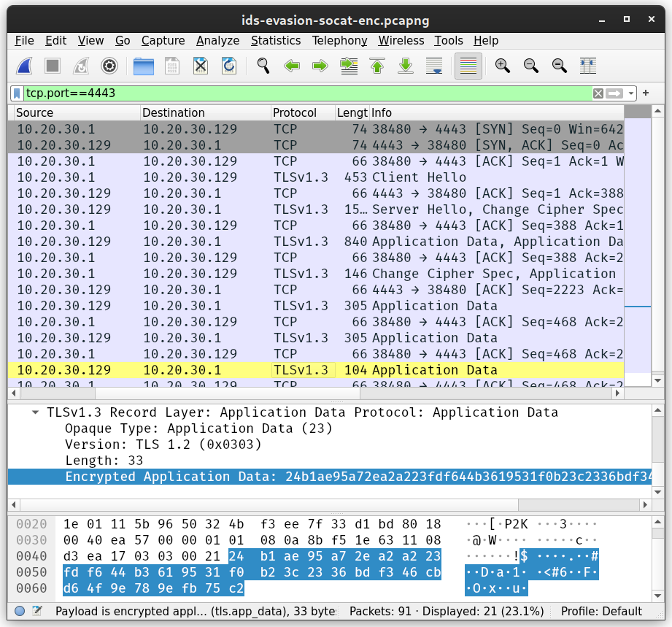Image resolution: width=672 pixels, height=627 pixels.
Task: Open the File menu
Action: 24,40
